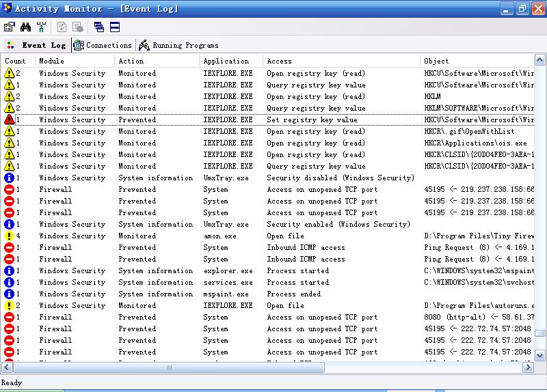
Task: Click the explorer.exe application cell
Action: (228, 270)
